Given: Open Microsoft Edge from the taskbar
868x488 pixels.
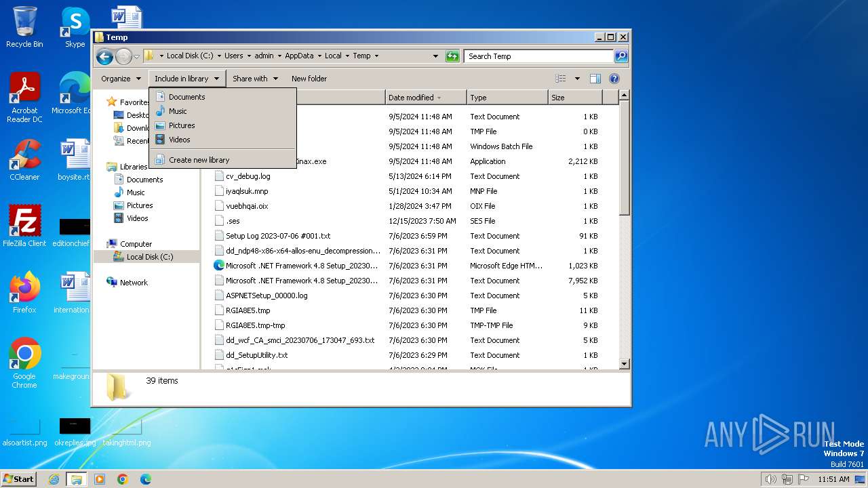Looking at the screenshot, I should pyautogui.click(x=146, y=479).
